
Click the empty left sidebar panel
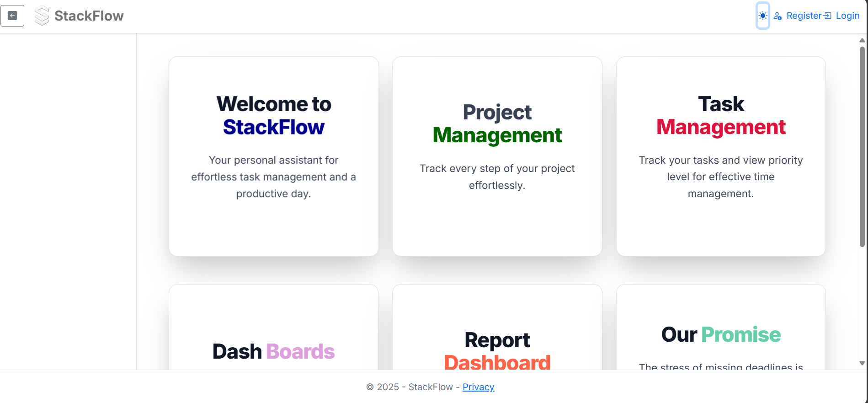point(68,201)
